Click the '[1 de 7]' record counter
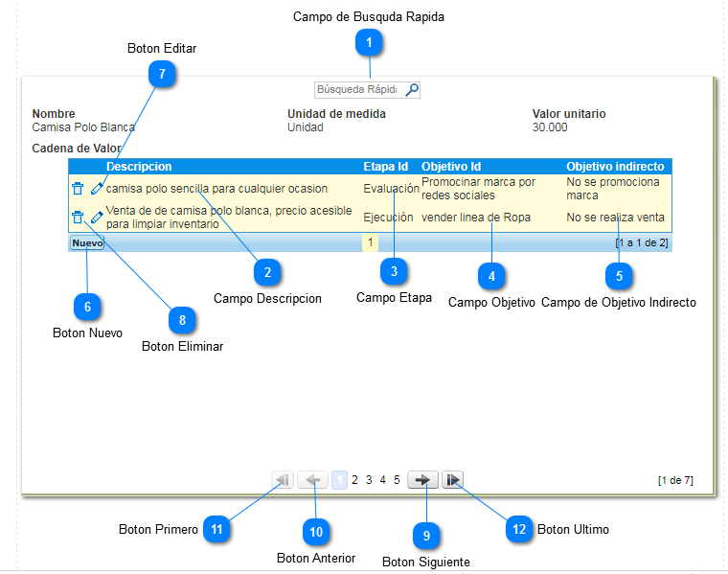 pyautogui.click(x=675, y=480)
